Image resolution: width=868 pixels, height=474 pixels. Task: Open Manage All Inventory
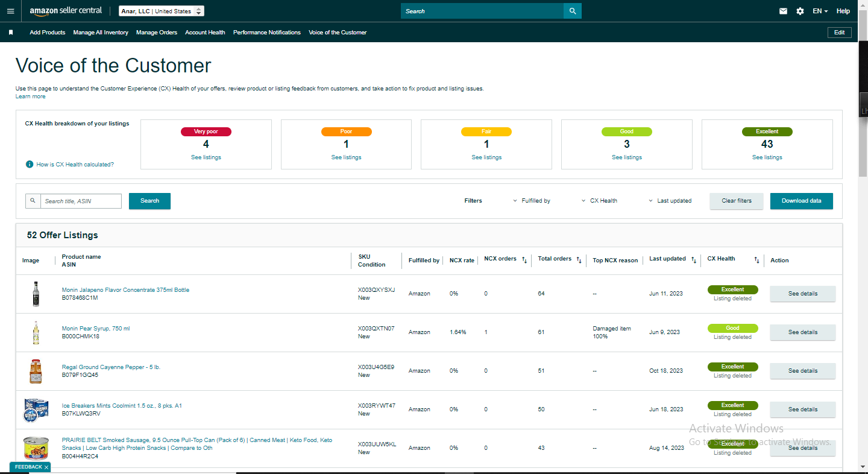(101, 33)
